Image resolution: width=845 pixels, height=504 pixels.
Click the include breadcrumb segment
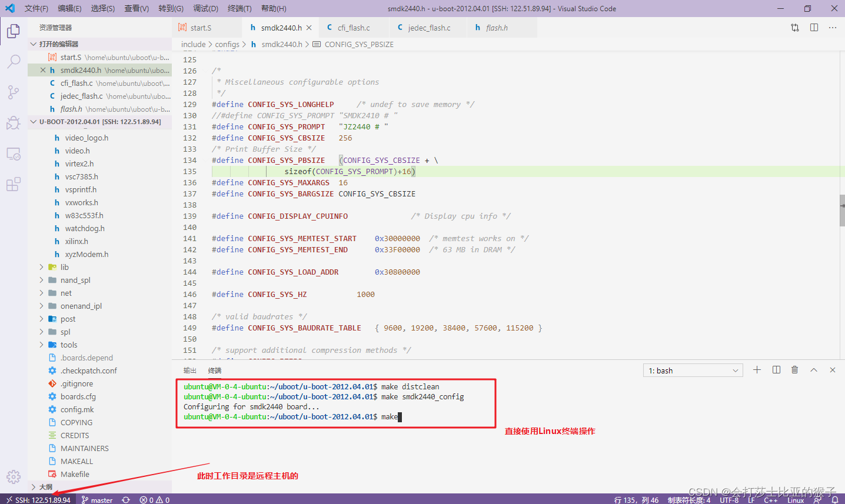[x=194, y=44]
